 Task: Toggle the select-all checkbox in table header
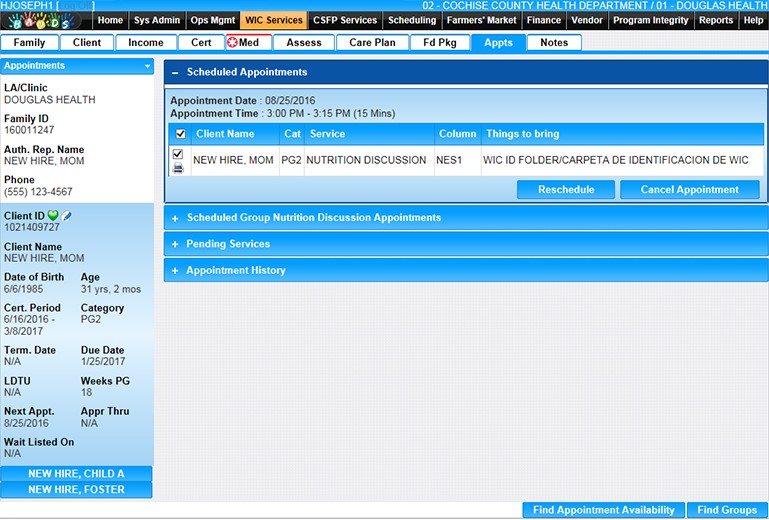coord(180,134)
